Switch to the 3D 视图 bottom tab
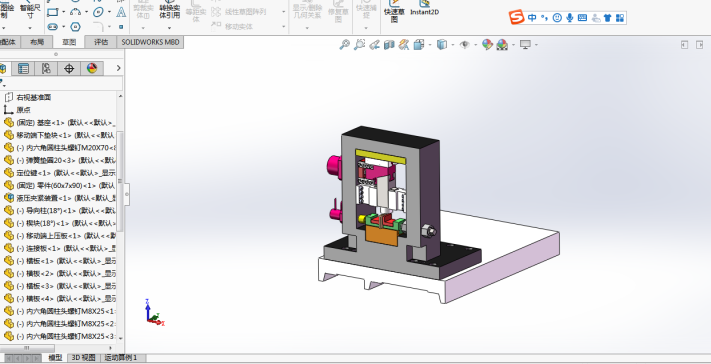The height and width of the screenshot is (364, 711). click(83, 358)
